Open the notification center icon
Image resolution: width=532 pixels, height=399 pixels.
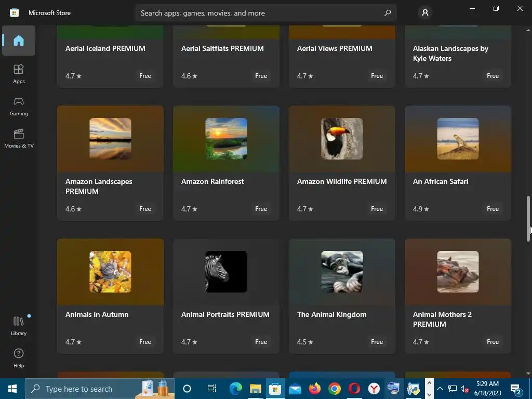[516, 389]
